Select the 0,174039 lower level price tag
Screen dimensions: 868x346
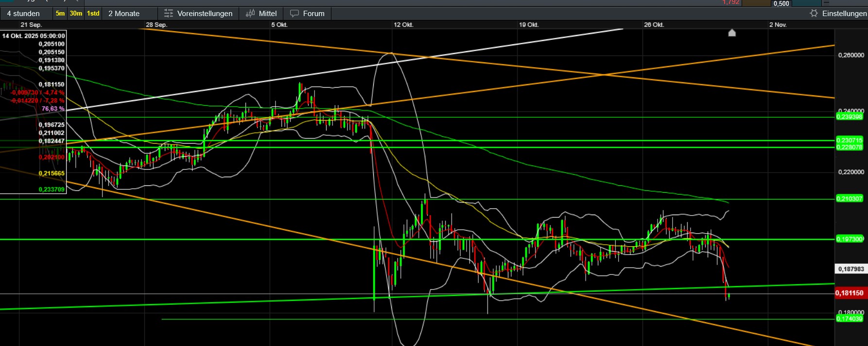click(x=849, y=319)
